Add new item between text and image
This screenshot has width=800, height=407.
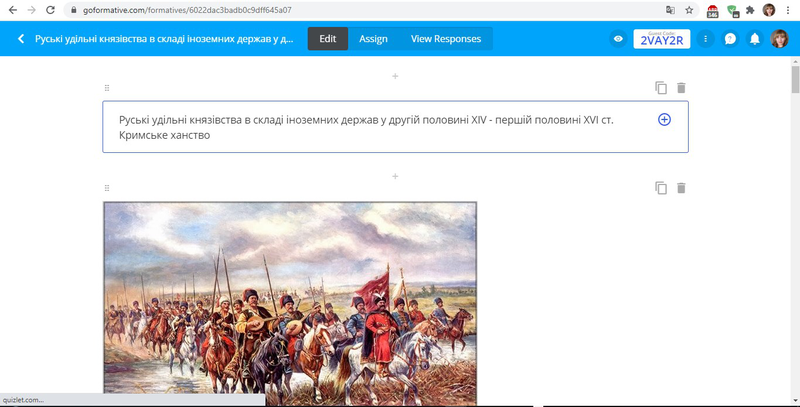click(395, 176)
